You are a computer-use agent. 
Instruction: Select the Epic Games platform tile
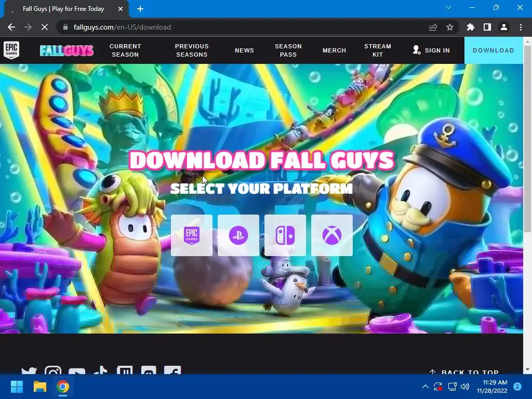pos(192,235)
